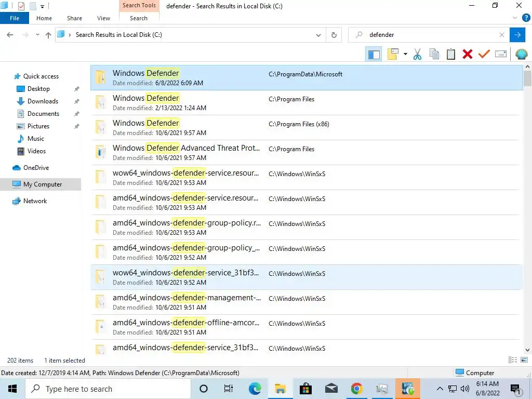Click the folder options toolbar icon
The height and width of the screenshot is (399, 532).
[393, 54]
